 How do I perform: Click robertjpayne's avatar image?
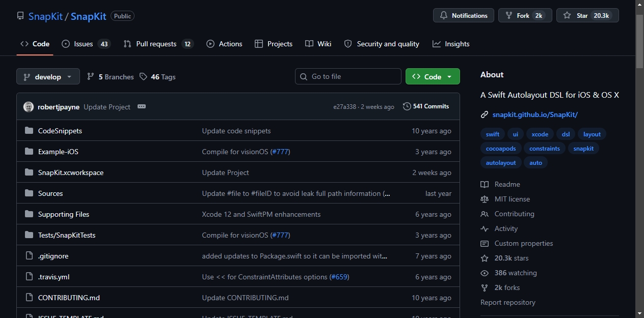click(29, 107)
